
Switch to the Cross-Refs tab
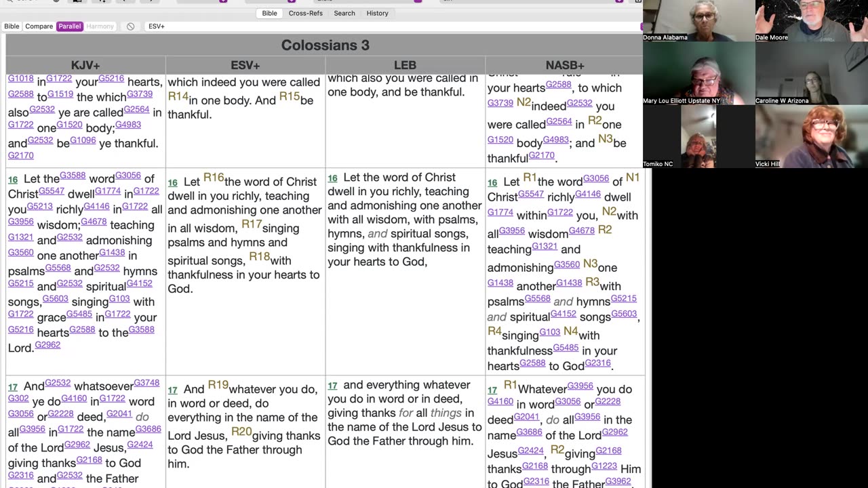305,13
